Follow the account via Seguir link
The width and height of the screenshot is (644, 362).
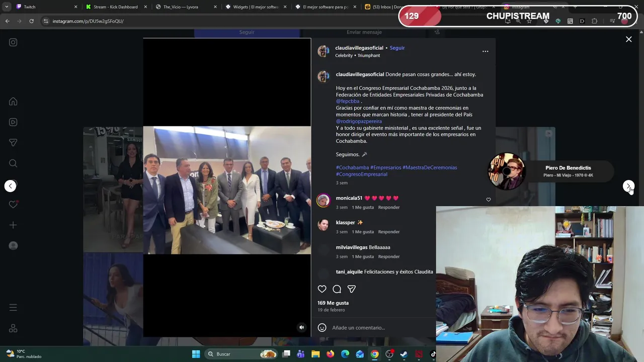[x=397, y=48]
